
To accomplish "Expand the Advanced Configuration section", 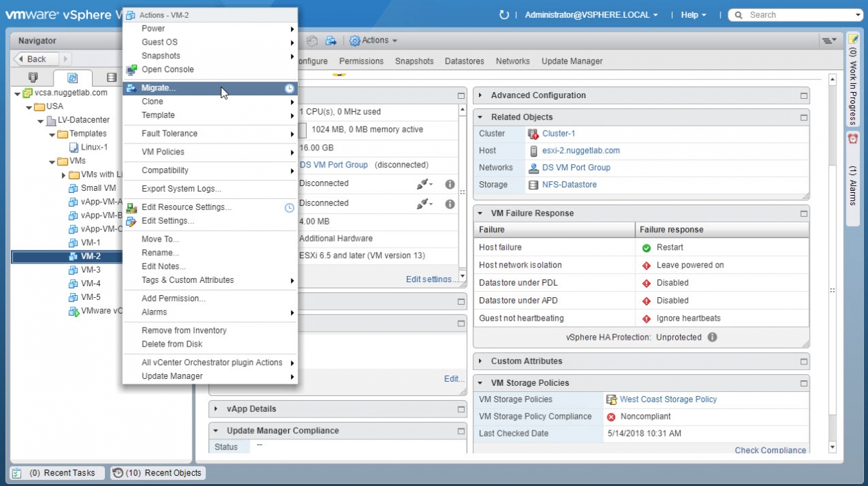I will point(480,95).
